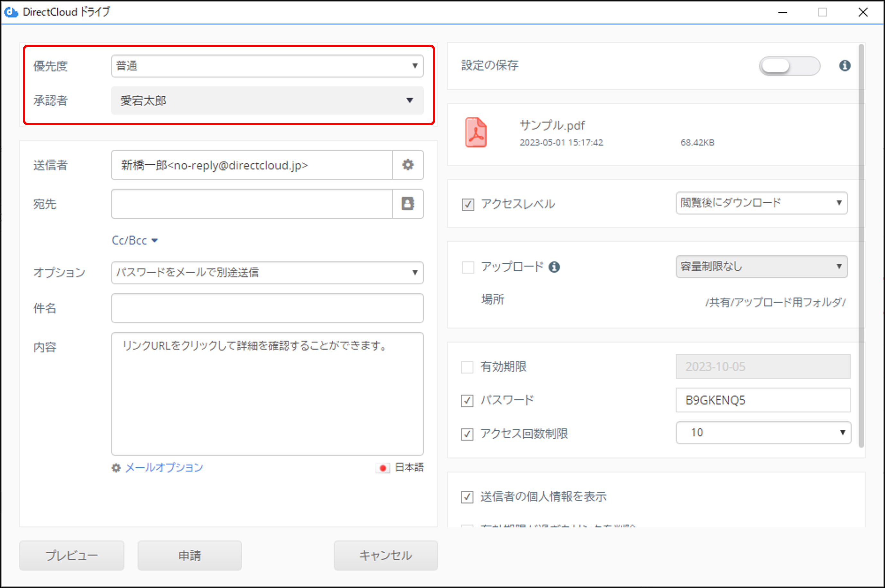
Task: Open the メールオプション link
Action: coord(164,468)
